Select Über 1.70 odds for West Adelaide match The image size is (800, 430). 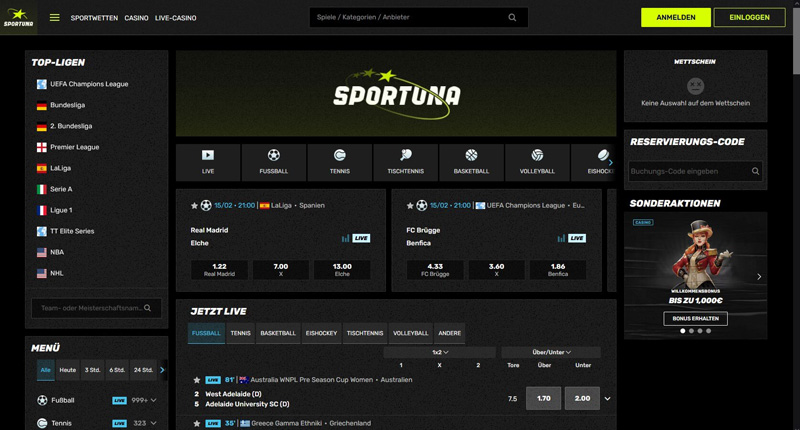(544, 398)
